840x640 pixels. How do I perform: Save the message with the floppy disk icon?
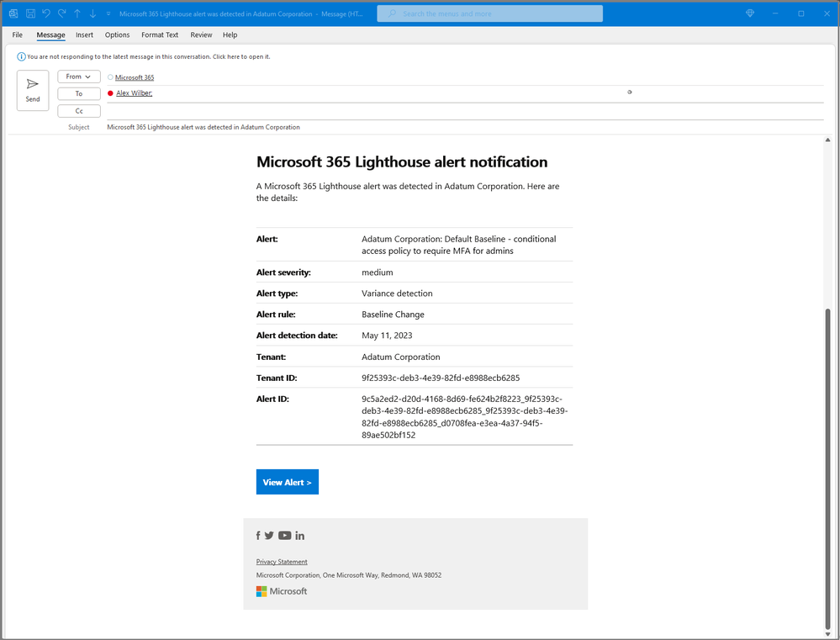click(30, 13)
